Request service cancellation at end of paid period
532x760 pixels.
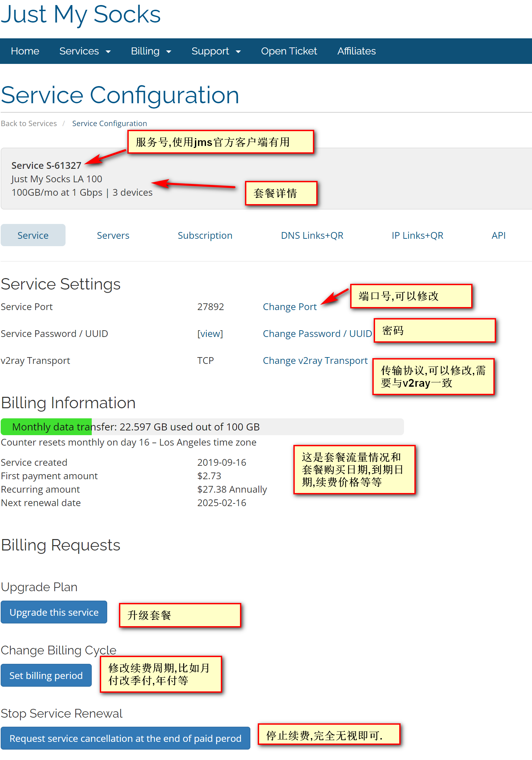coord(125,738)
